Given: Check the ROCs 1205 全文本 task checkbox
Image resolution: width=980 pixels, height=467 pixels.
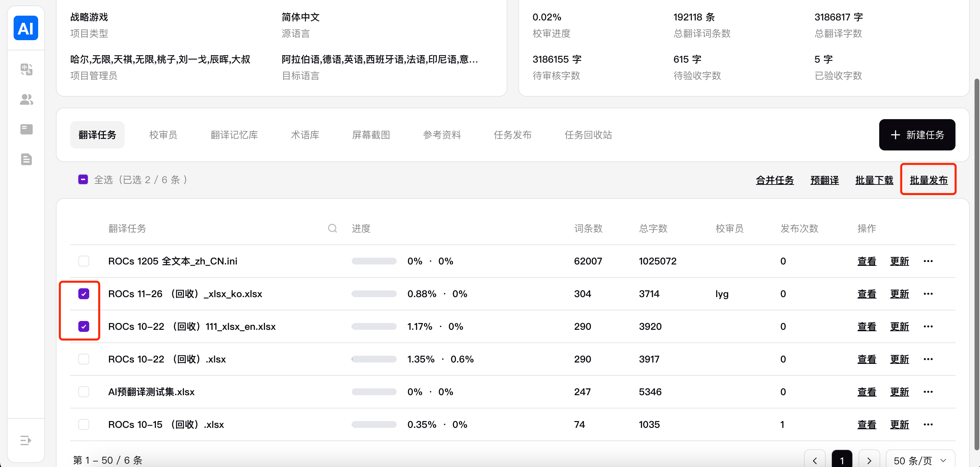Looking at the screenshot, I should click(x=84, y=261).
